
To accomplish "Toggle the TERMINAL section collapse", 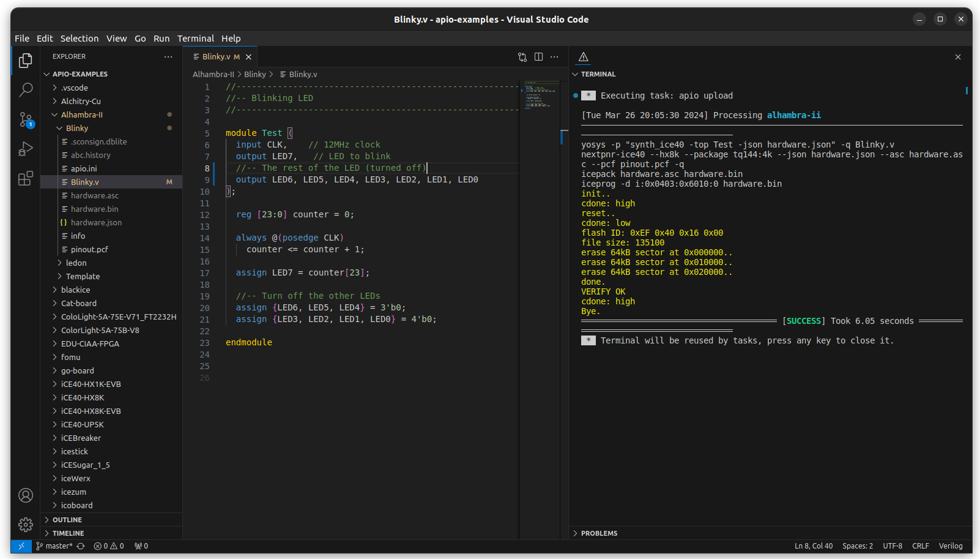I will pos(598,74).
